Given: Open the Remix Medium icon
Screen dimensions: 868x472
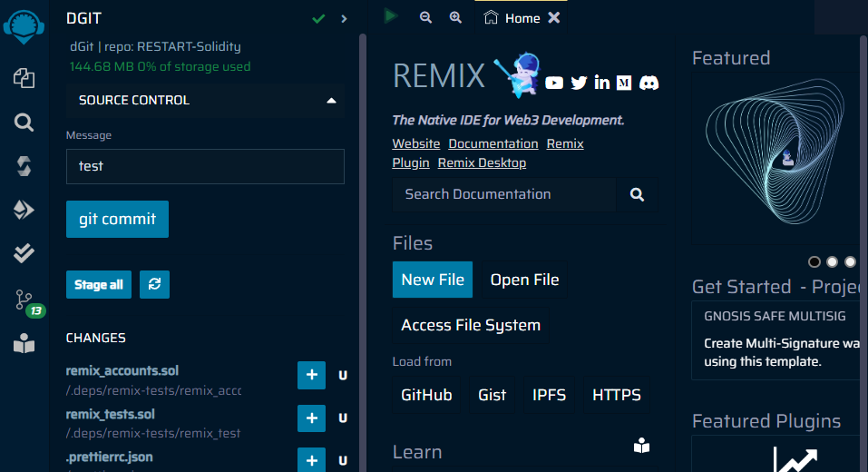Looking at the screenshot, I should tap(624, 84).
